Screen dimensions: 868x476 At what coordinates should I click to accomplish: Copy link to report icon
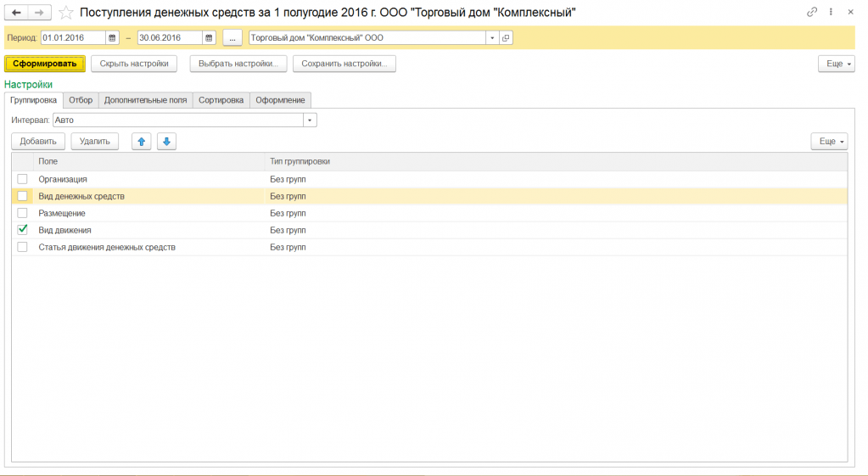(812, 13)
